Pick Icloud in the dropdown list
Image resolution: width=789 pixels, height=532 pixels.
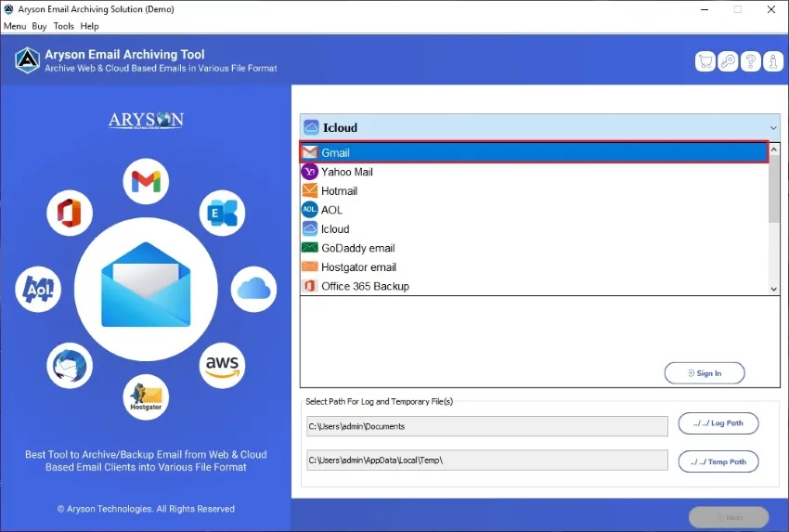tap(535, 228)
